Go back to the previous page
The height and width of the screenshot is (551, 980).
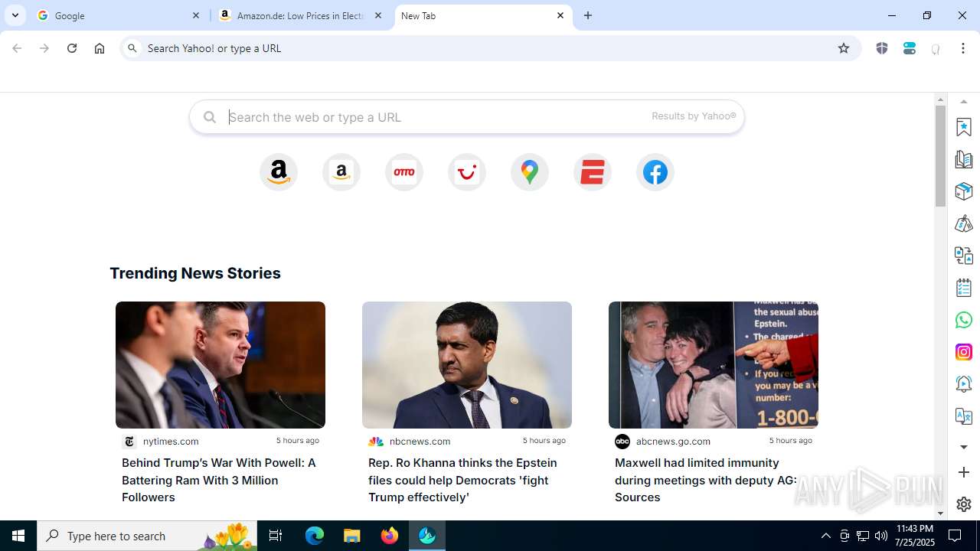pyautogui.click(x=17, y=48)
